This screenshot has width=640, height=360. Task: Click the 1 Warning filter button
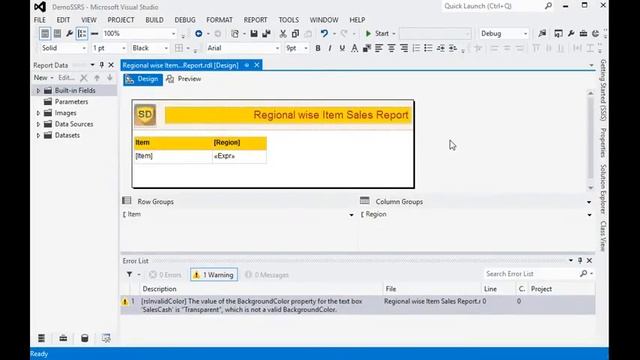[x=214, y=275]
